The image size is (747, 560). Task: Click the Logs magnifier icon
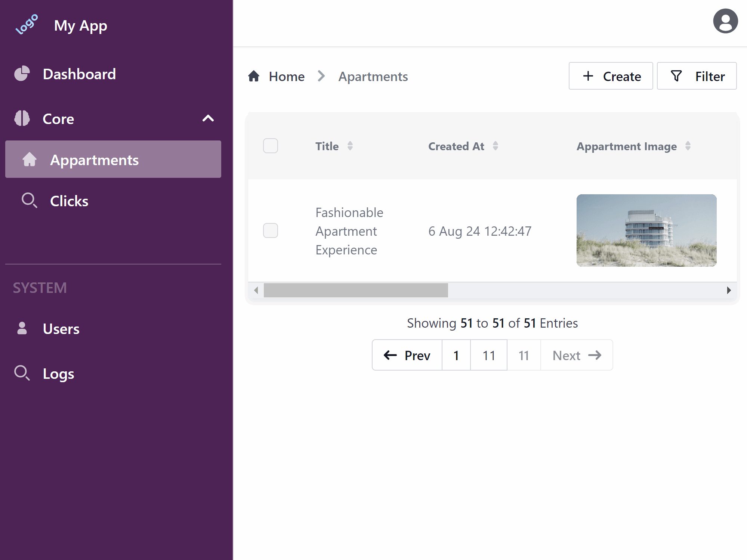22,373
